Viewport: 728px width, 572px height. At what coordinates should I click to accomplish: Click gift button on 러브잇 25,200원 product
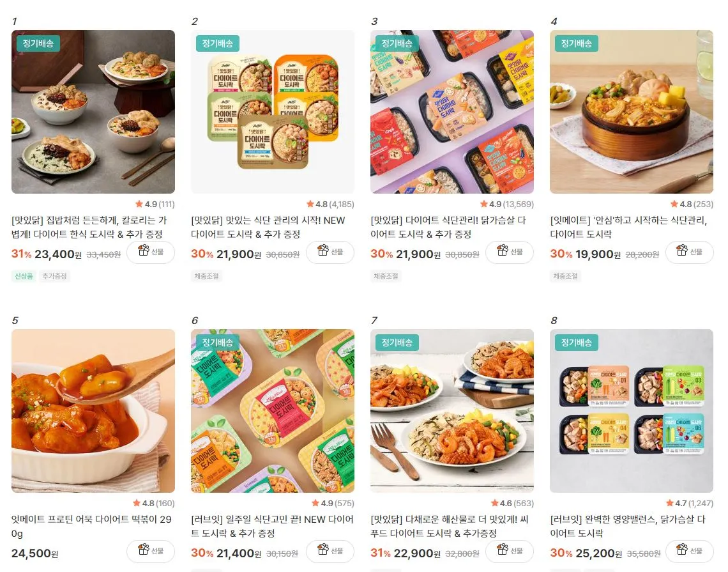[x=690, y=552]
